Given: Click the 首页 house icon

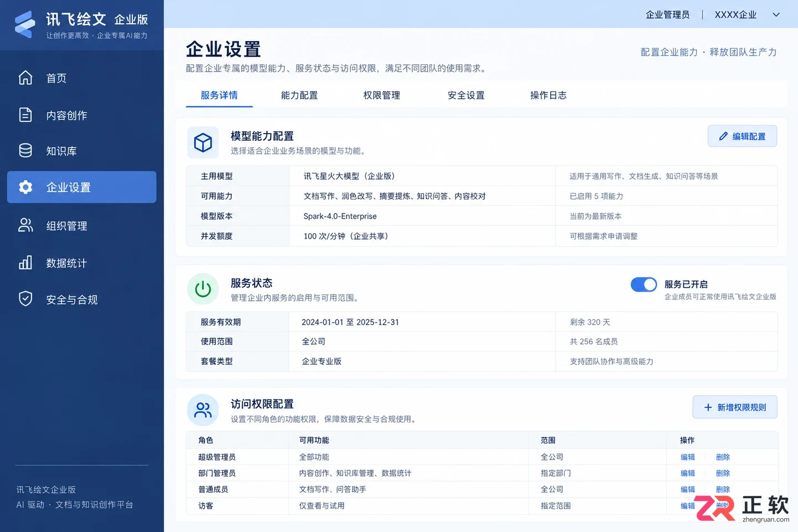Looking at the screenshot, I should click(x=25, y=78).
